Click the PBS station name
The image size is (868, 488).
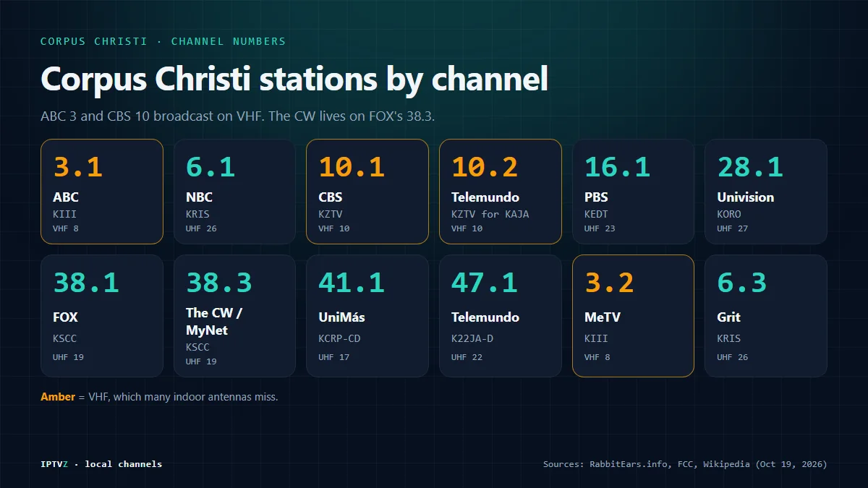[x=596, y=197]
